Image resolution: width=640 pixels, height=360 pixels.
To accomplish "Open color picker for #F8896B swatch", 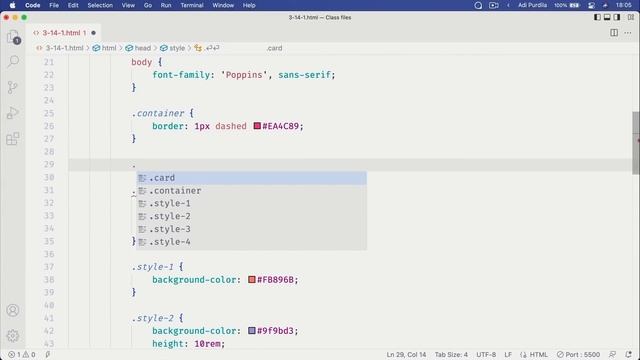I will (251, 279).
